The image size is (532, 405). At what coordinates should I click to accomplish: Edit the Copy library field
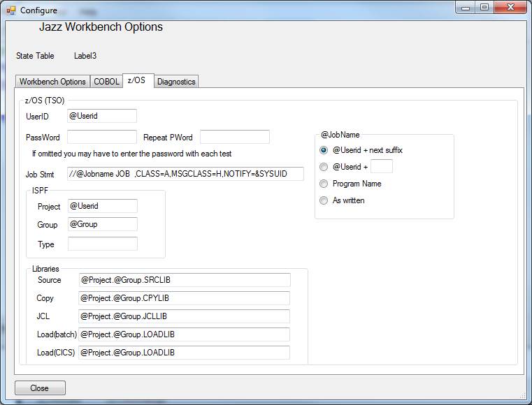[185, 298]
